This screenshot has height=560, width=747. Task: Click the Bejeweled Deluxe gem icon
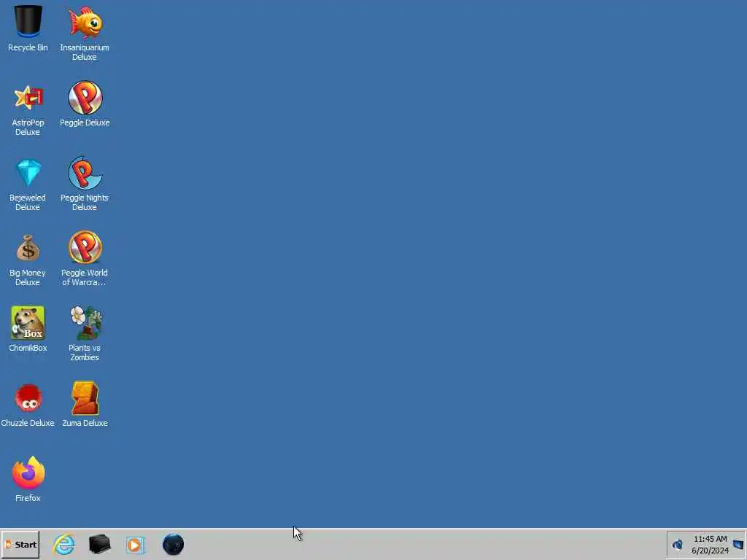pyautogui.click(x=28, y=172)
